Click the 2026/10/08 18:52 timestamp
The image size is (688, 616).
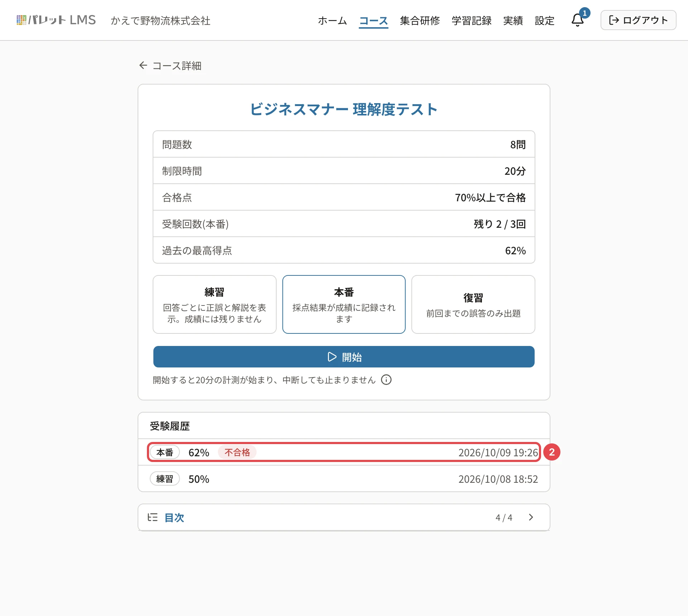498,479
